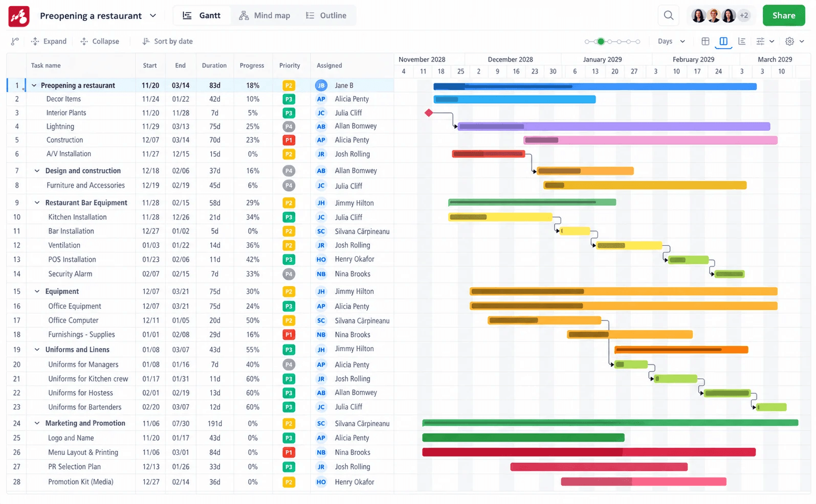The height and width of the screenshot is (504, 816).
Task: Collapse the Equipment group chevron
Action: tap(37, 291)
